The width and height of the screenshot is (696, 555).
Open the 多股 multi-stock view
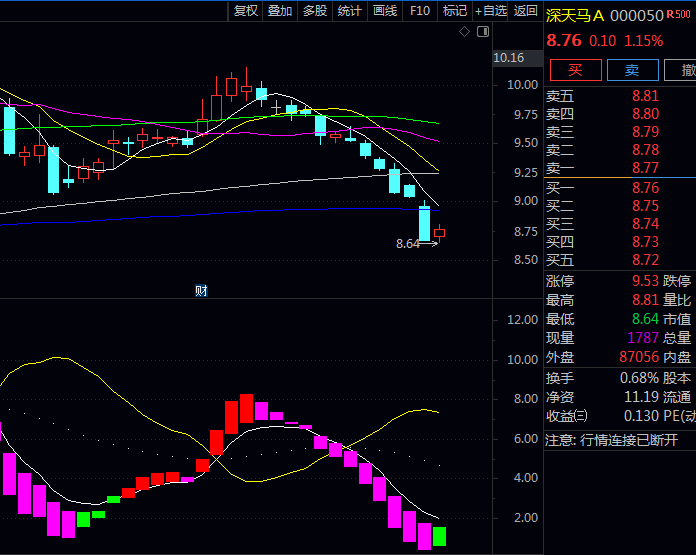(x=315, y=11)
